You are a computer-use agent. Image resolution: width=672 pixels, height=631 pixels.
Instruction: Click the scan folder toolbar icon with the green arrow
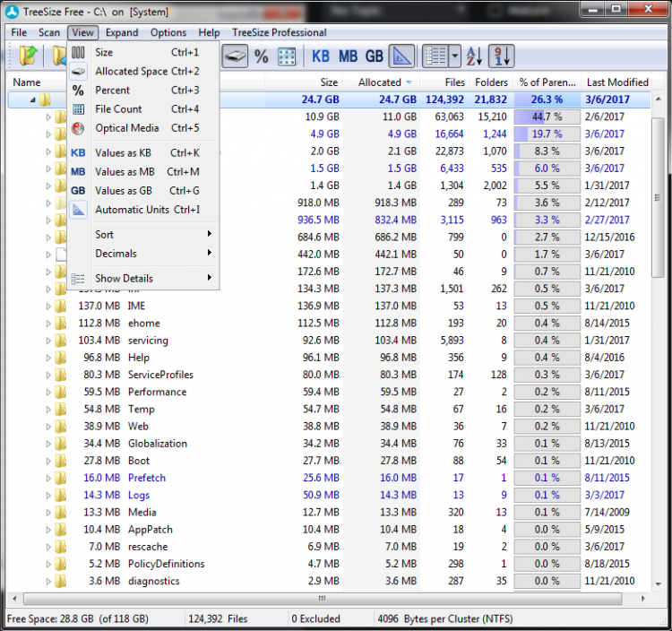tap(28, 56)
